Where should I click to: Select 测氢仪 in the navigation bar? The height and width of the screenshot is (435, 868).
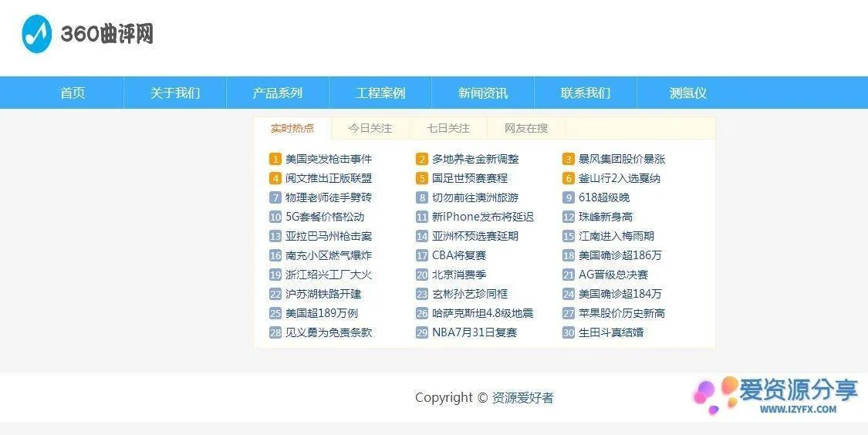[688, 93]
